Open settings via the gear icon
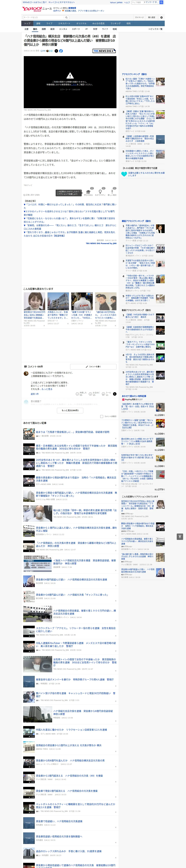 (161, 18)
